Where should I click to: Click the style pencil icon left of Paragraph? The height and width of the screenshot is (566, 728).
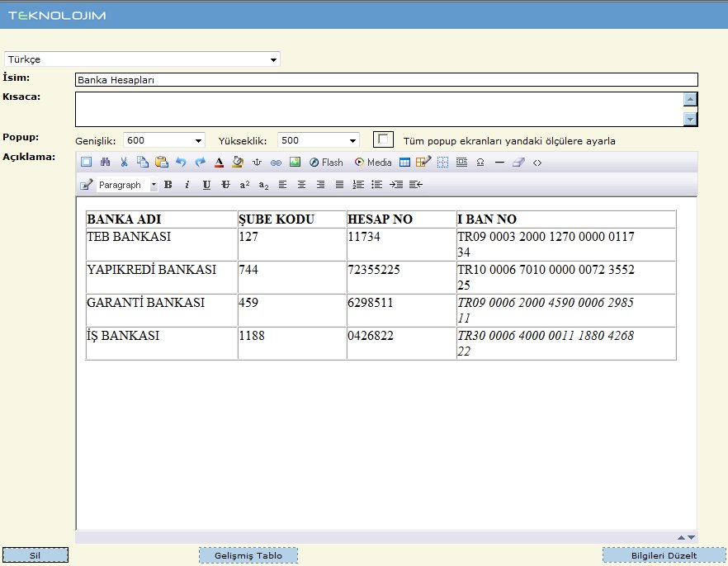tap(87, 185)
